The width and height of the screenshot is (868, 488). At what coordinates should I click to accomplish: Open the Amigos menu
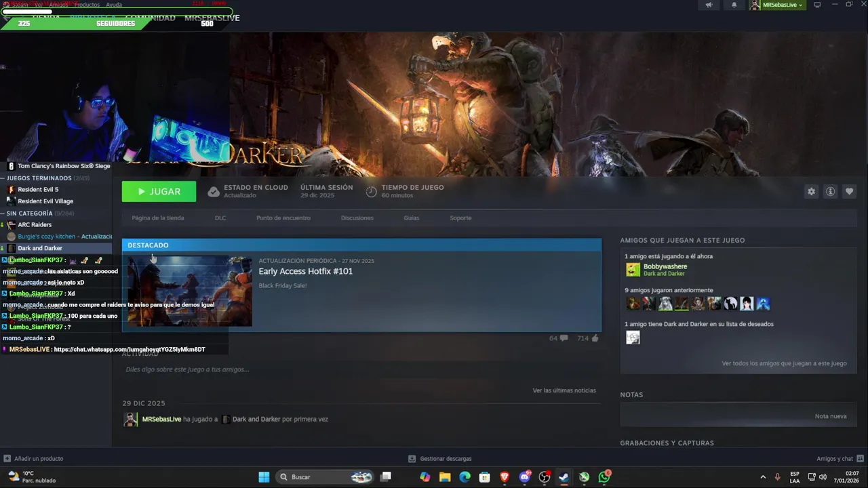point(58,5)
